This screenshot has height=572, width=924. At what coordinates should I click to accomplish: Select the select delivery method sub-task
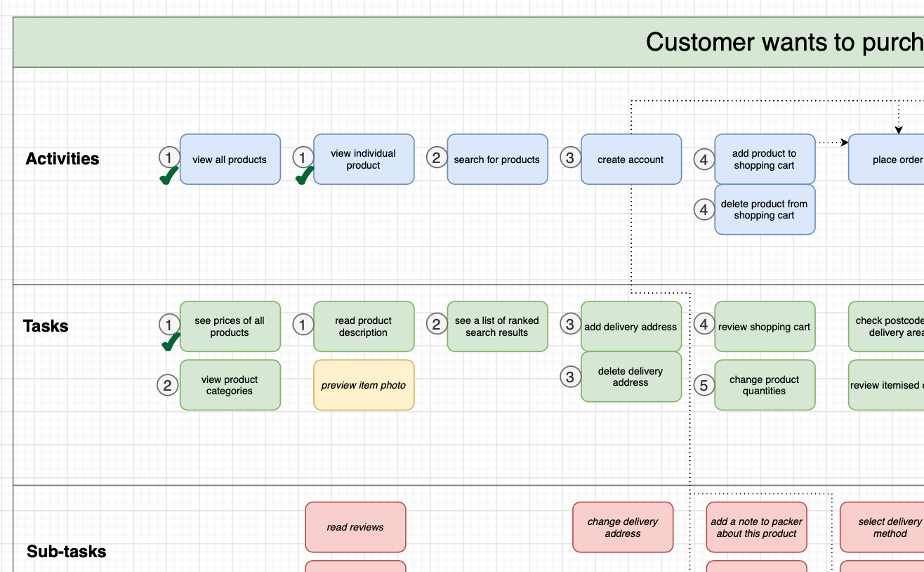tap(889, 527)
